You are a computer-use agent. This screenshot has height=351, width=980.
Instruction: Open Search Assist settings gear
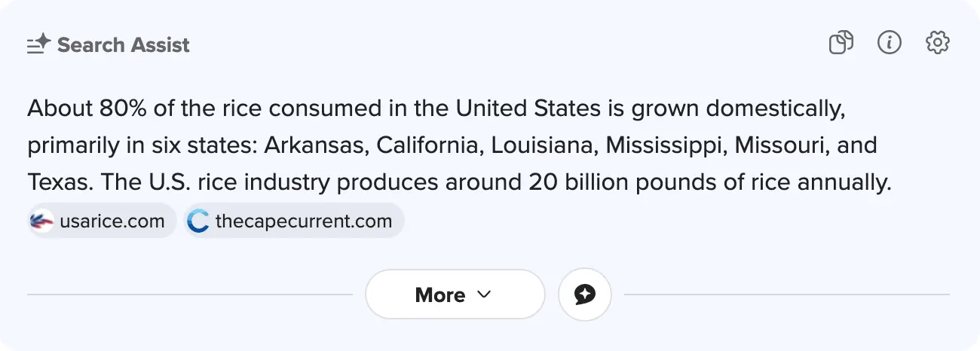[x=937, y=43]
